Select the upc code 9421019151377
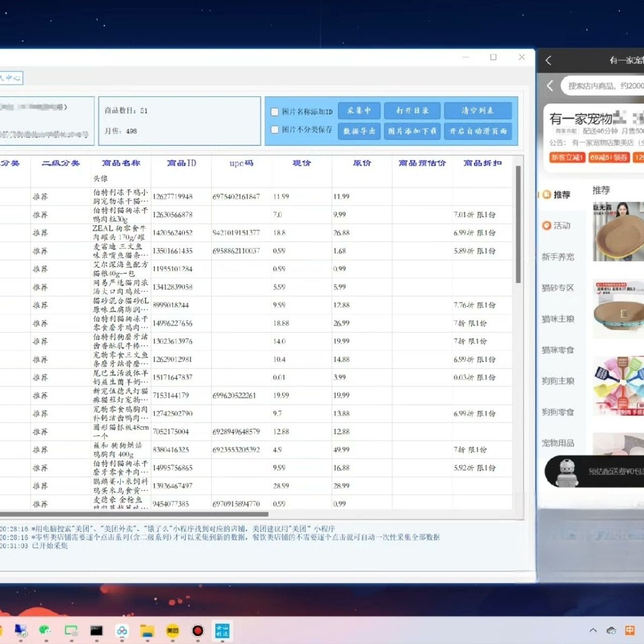This screenshot has height=644, width=644. coord(236,233)
